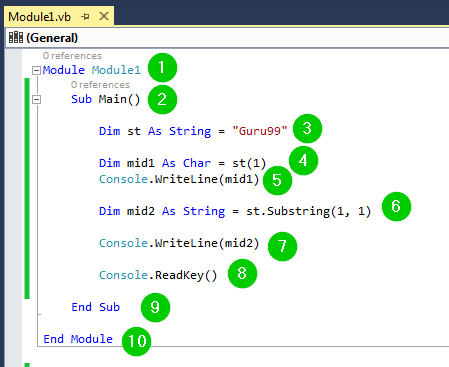Click the Console.ReadKey() statement
This screenshot has height=367, width=449.
coord(158,275)
